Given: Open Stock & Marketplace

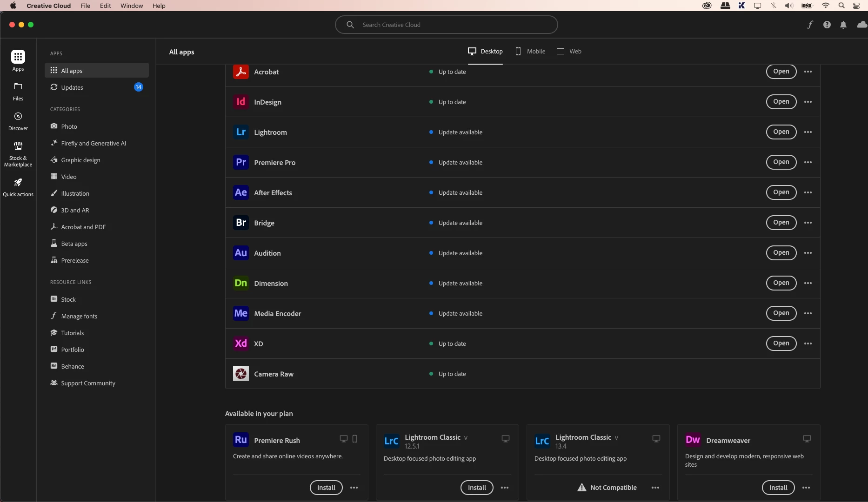Looking at the screenshot, I should (x=18, y=154).
